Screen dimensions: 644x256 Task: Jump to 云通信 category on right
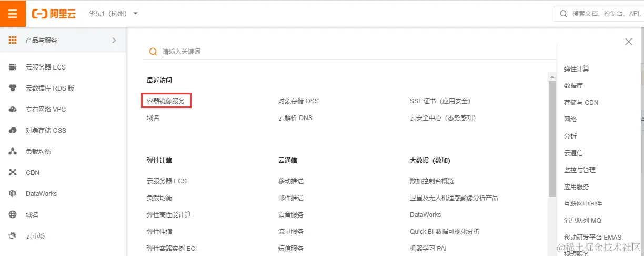click(573, 153)
